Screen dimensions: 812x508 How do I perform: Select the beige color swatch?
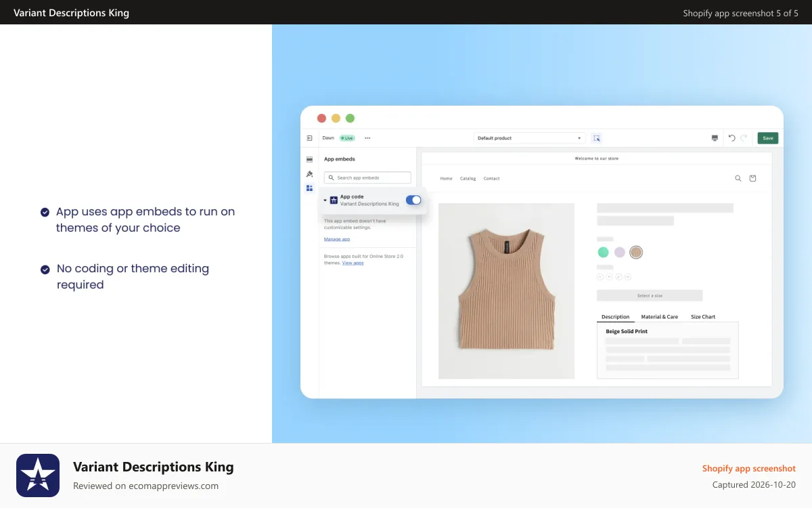click(636, 253)
